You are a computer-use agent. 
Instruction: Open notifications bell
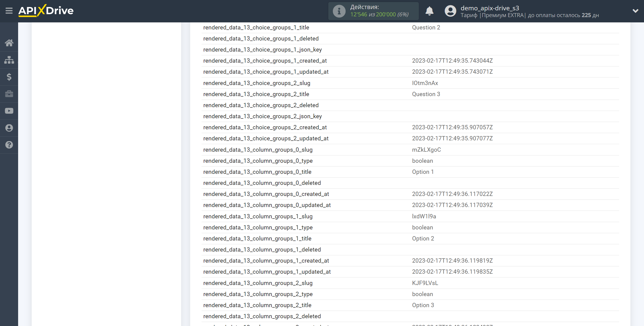[429, 11]
